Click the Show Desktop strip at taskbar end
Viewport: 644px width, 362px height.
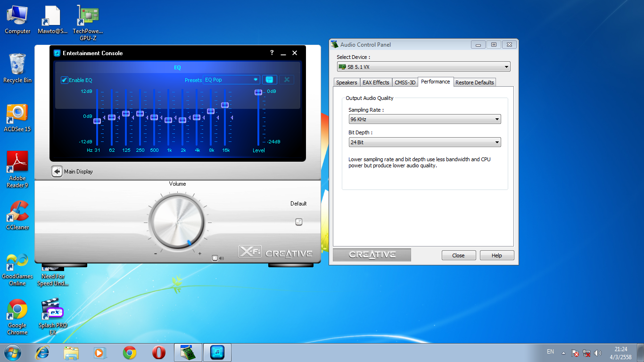click(x=641, y=353)
